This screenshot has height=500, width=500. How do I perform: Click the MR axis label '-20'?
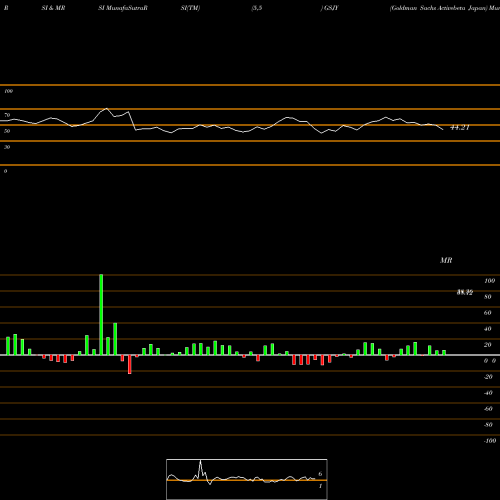(488, 377)
